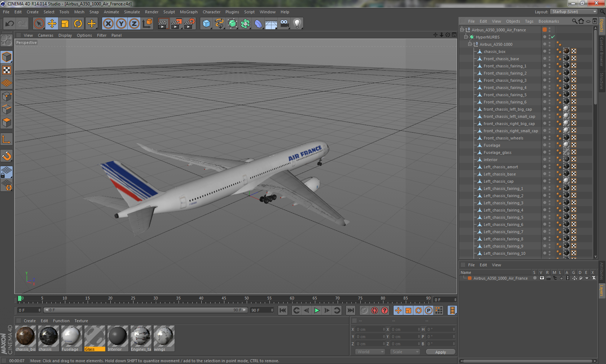Switch to Texture mode checkerboard icon
The height and width of the screenshot is (364, 606).
6,70
